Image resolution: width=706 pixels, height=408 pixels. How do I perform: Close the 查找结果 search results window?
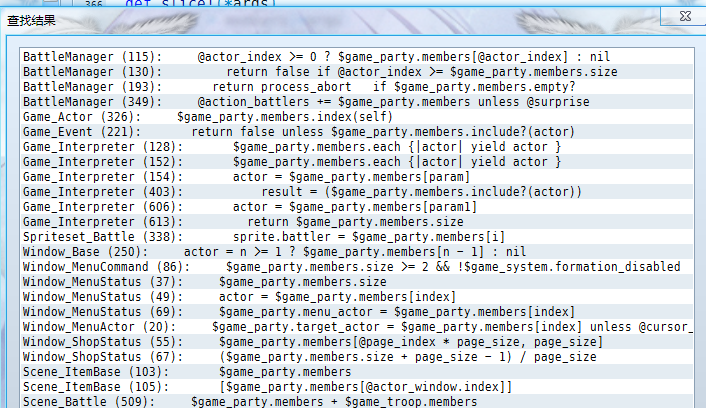click(684, 16)
